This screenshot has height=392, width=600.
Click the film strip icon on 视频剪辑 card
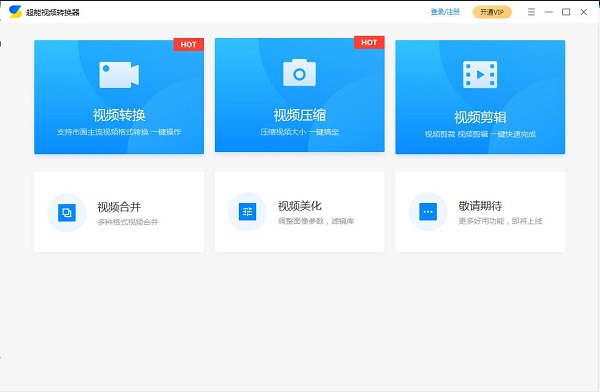[x=480, y=75]
